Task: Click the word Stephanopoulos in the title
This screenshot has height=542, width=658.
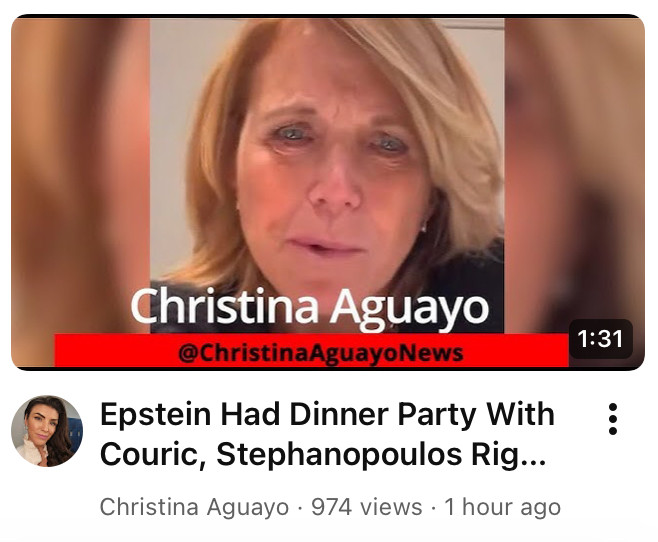Action: (x=339, y=455)
